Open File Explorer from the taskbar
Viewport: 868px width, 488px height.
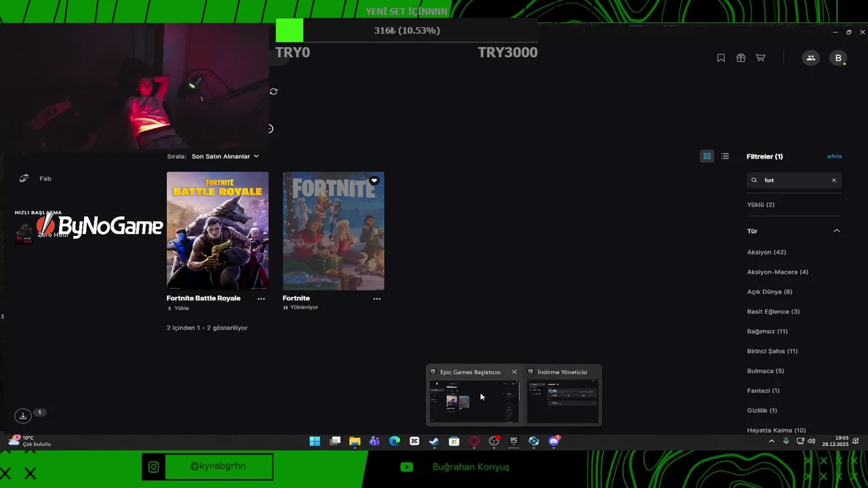355,441
